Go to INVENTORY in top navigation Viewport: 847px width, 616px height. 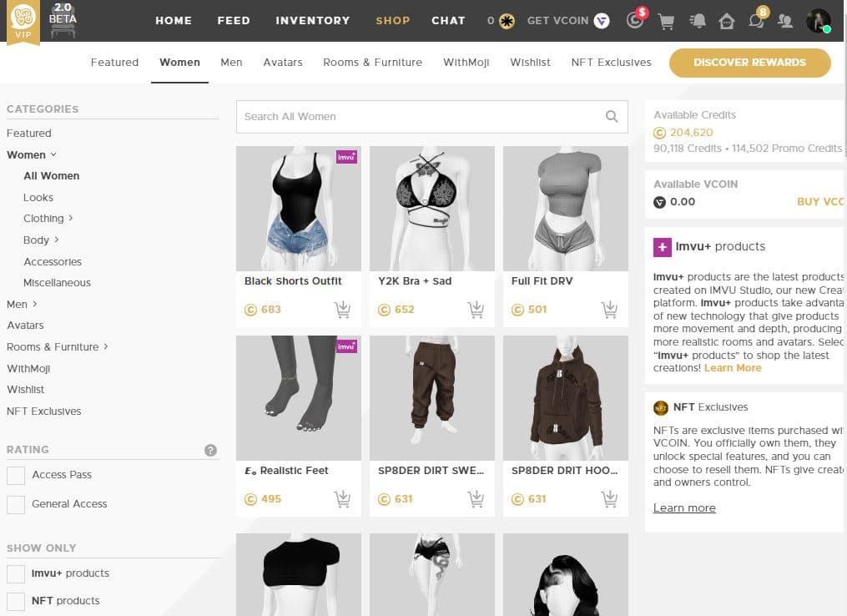[312, 21]
